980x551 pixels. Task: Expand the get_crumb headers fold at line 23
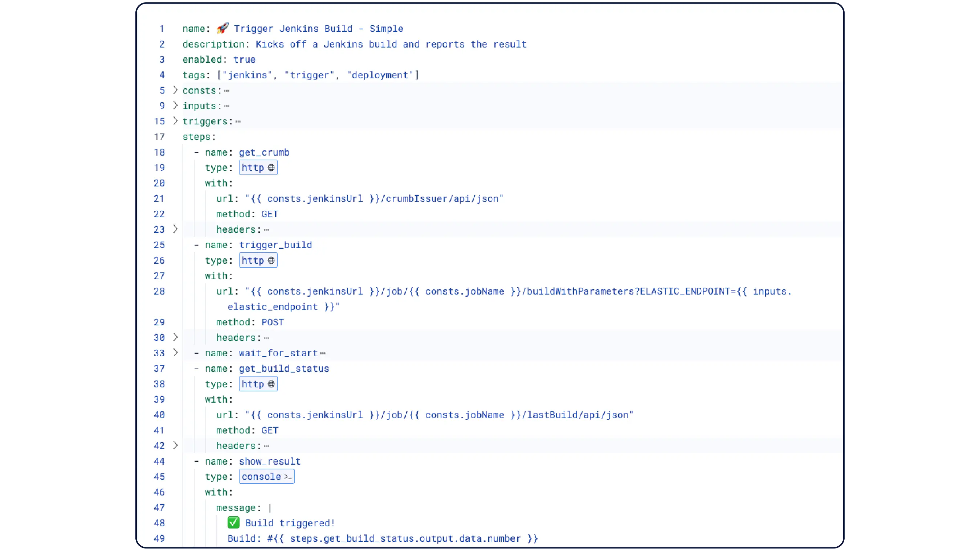tap(175, 229)
